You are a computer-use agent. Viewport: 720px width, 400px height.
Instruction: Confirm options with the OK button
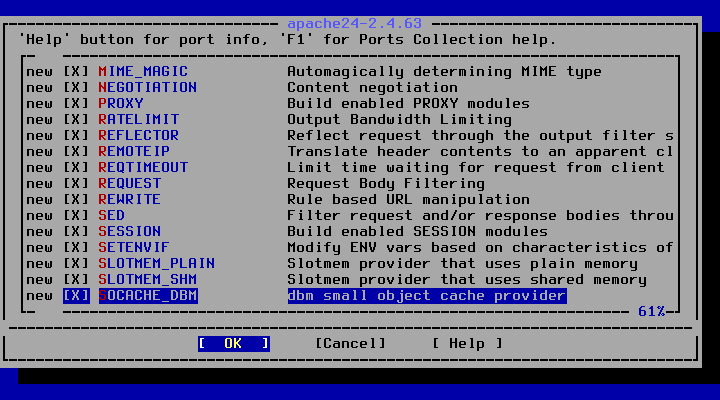point(234,344)
